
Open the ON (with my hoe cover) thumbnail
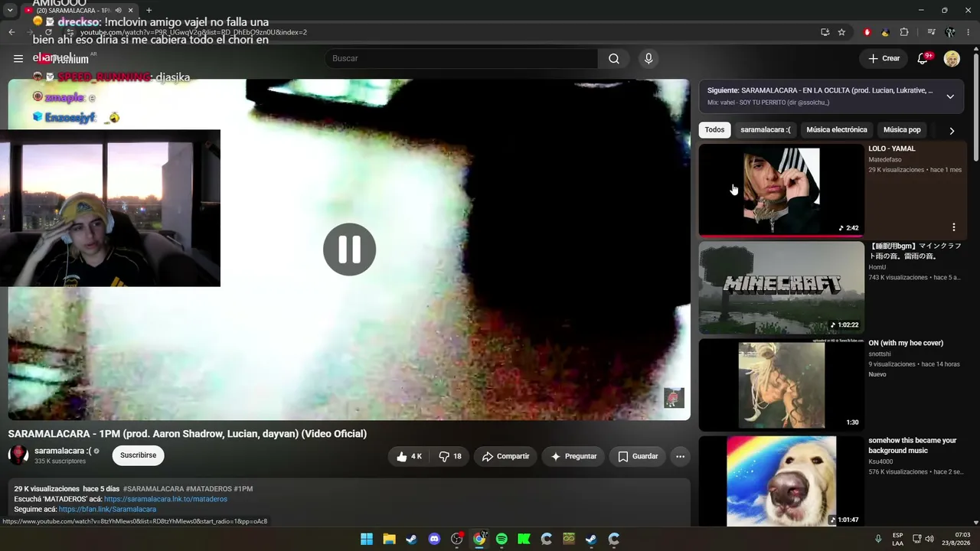pyautogui.click(x=781, y=385)
